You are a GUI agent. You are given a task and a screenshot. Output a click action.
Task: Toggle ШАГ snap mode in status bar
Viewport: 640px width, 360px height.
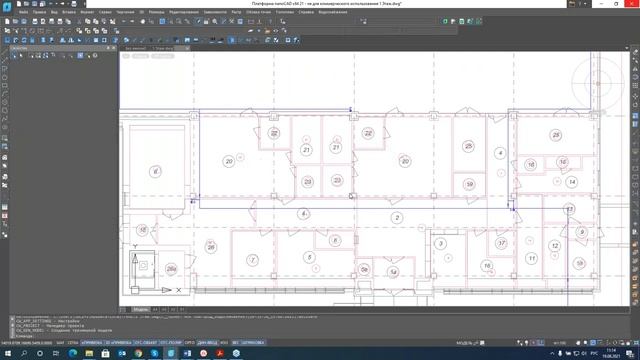60,343
